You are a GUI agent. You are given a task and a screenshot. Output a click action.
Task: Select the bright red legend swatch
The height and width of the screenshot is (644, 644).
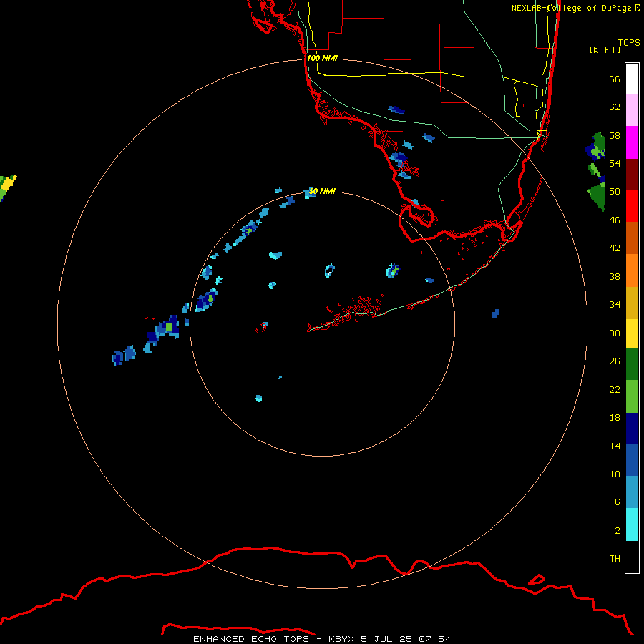tap(632, 206)
